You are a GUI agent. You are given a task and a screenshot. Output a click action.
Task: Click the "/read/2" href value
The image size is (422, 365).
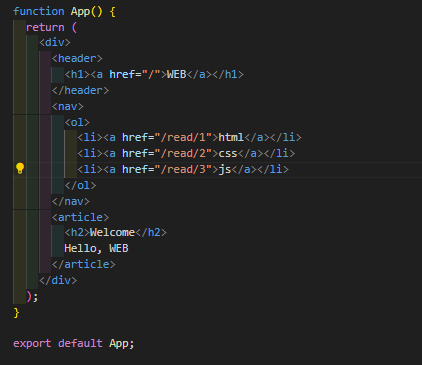[186, 153]
